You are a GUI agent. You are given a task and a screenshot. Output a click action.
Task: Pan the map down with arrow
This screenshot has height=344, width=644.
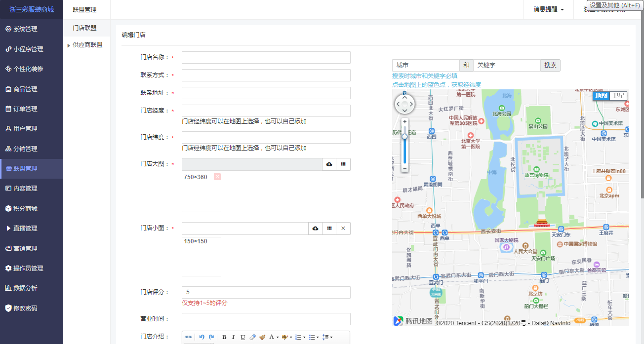point(405,112)
